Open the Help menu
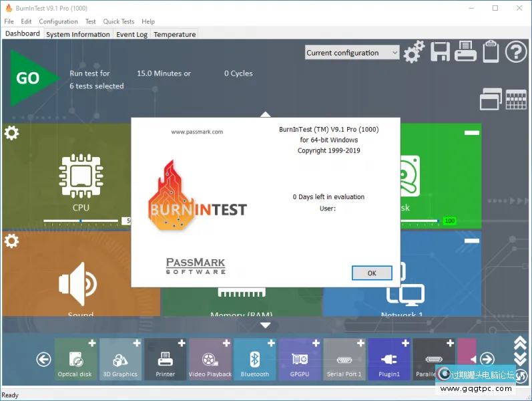Screen dimensions: 532x401 point(148,21)
